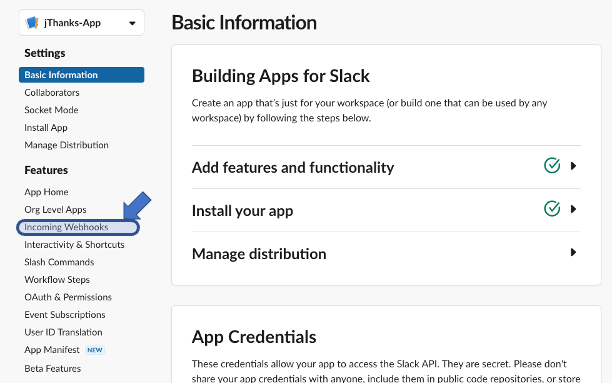The image size is (612, 383).
Task: Click the NEW badge next to App Manifest
Action: (x=95, y=350)
